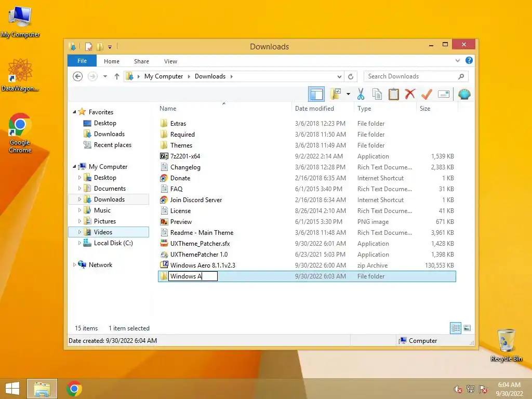Screen dimensions: 532x399
Task: Select the Join Discord Server shortcut
Action: pyautogui.click(x=307, y=200)
